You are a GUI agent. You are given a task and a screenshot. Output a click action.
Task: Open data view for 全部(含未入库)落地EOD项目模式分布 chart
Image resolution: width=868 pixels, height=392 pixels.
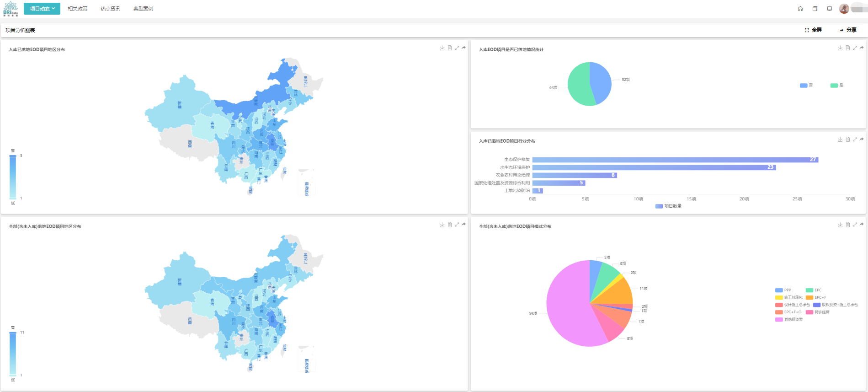click(x=848, y=225)
